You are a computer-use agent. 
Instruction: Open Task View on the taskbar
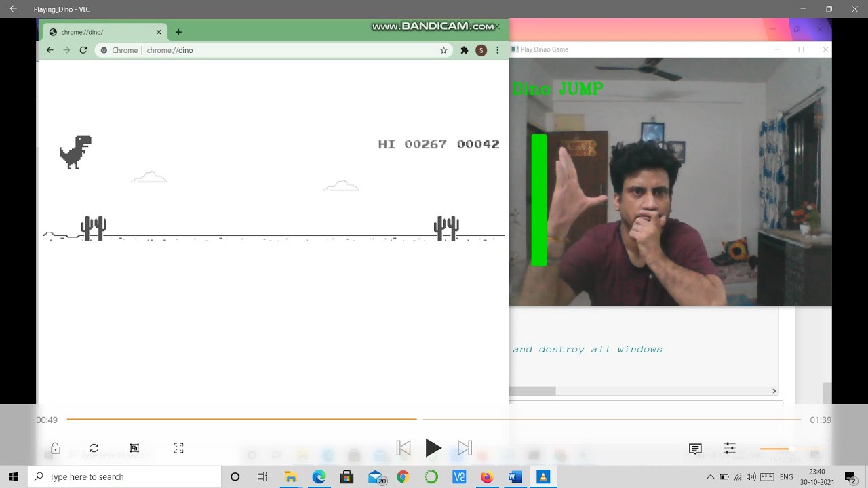[262, 476]
